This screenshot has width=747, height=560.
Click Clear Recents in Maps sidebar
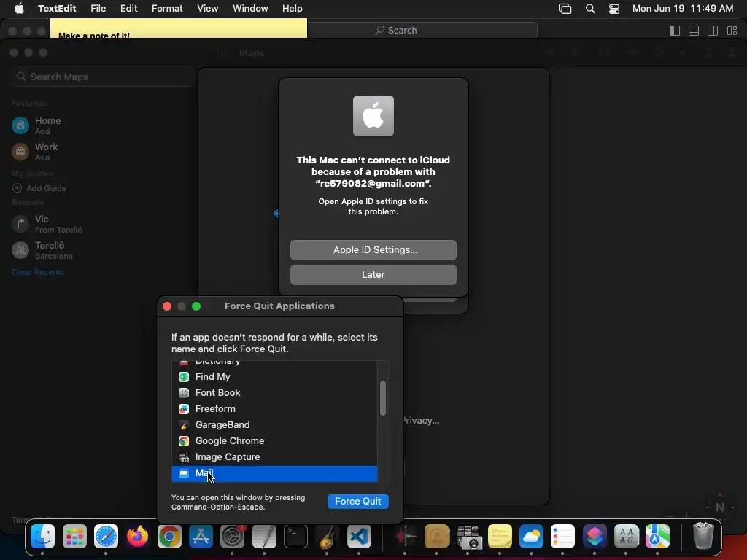coord(38,272)
